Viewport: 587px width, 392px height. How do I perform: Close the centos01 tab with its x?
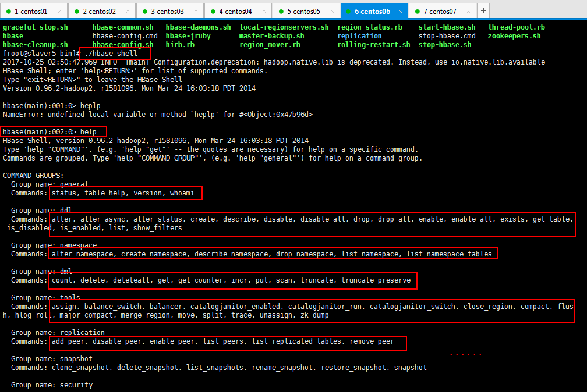61,11
